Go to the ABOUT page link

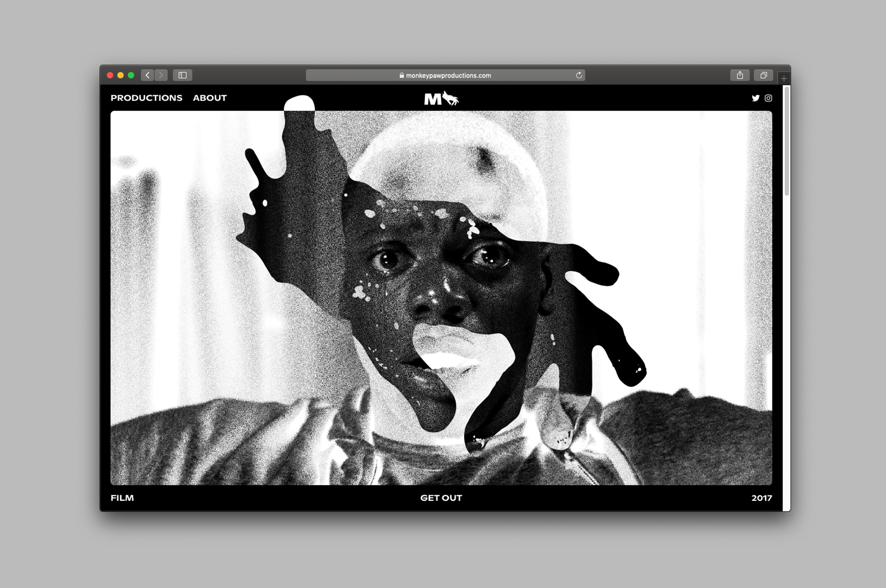coord(210,98)
